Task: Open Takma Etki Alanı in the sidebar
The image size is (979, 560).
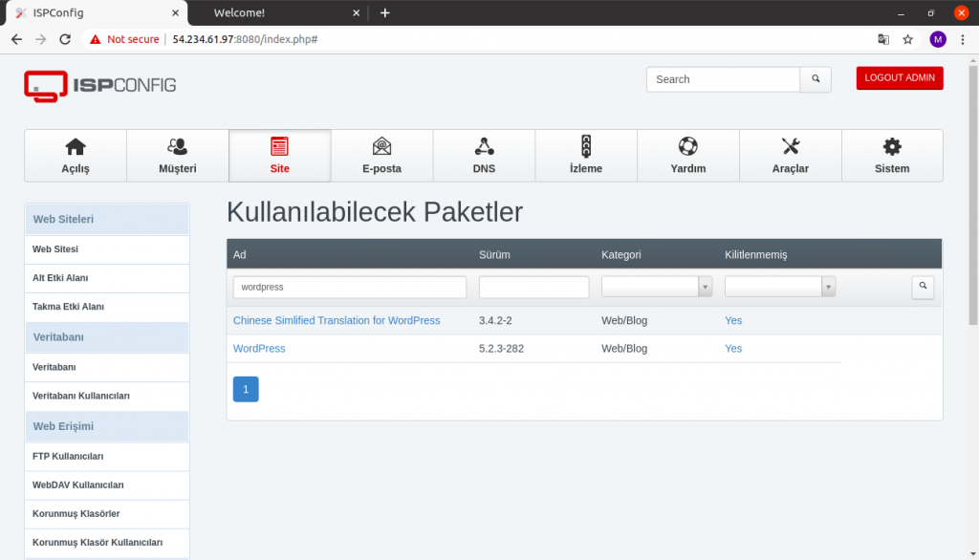Action: pyautogui.click(x=107, y=307)
